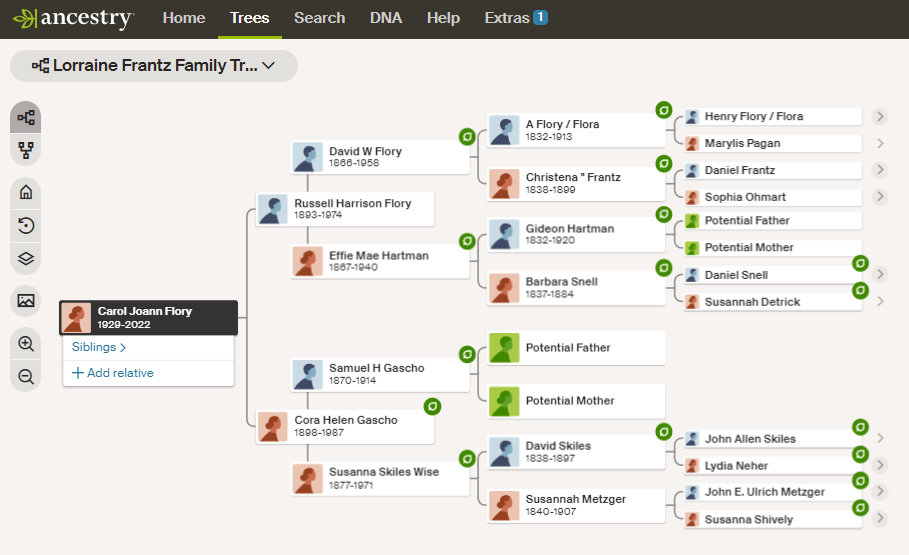Image resolution: width=909 pixels, height=555 pixels.
Task: Go to home person icon
Action: [26, 192]
